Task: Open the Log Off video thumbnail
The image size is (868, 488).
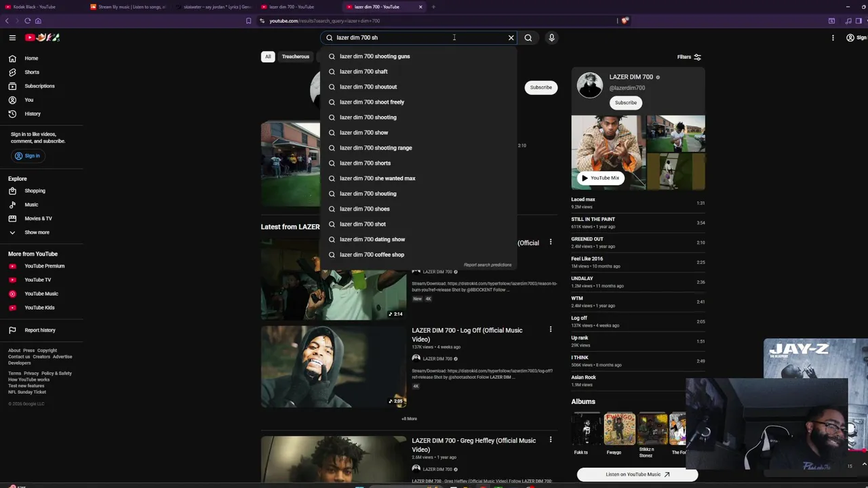Action: click(x=334, y=367)
